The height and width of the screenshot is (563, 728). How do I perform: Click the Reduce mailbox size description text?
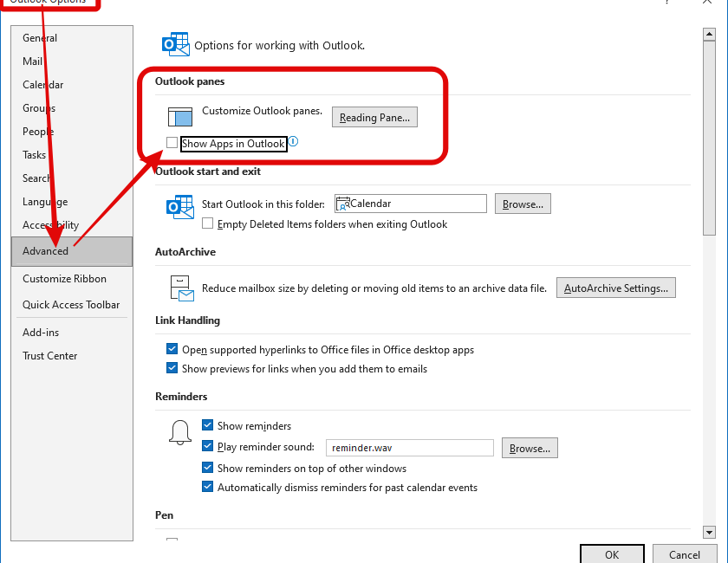click(374, 288)
